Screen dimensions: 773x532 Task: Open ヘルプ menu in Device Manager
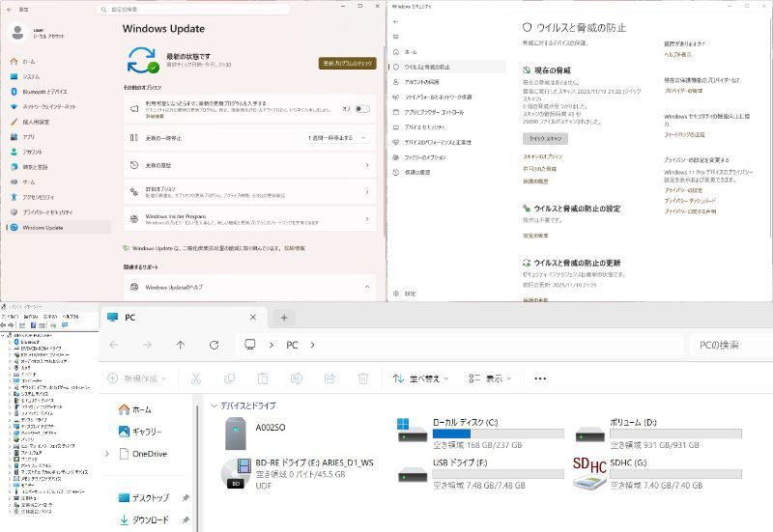tap(71, 317)
